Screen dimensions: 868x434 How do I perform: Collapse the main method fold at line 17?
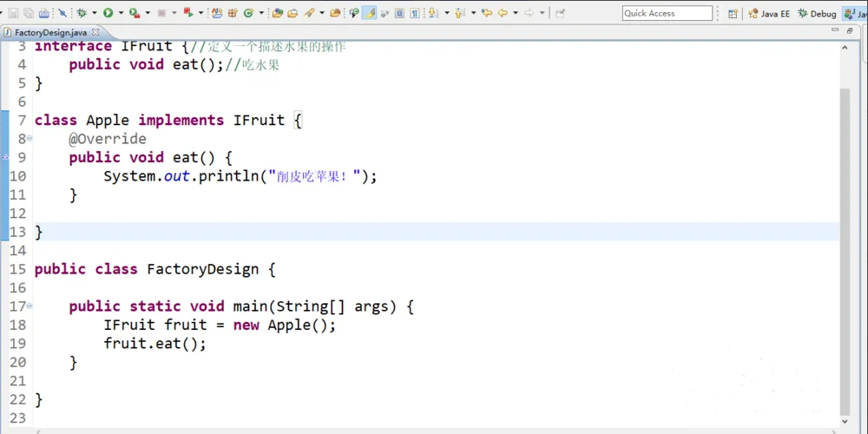coord(30,306)
